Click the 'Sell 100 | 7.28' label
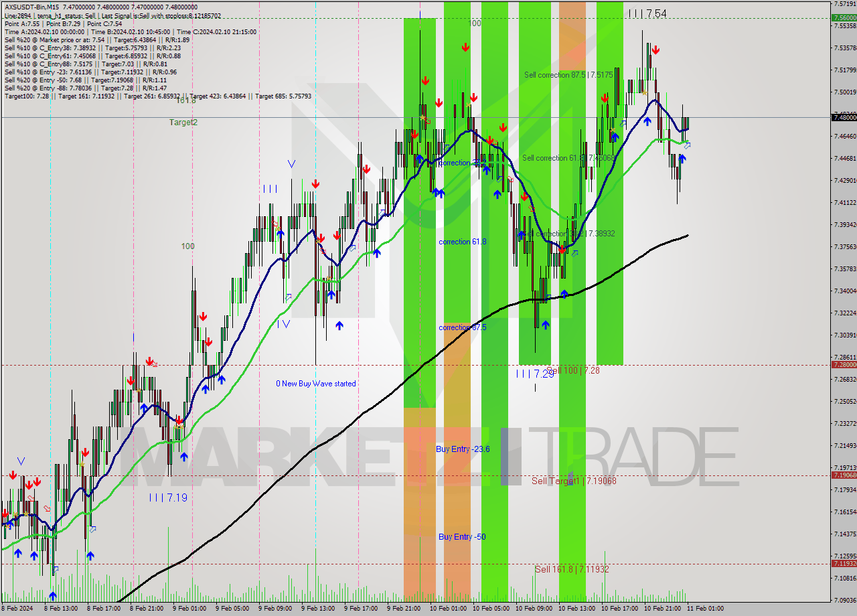The width and height of the screenshot is (857, 616). [x=573, y=370]
